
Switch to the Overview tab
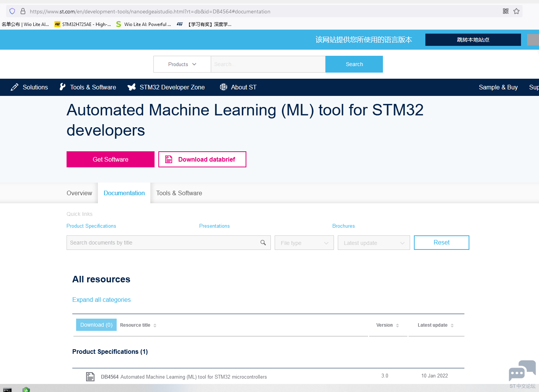[79, 193]
